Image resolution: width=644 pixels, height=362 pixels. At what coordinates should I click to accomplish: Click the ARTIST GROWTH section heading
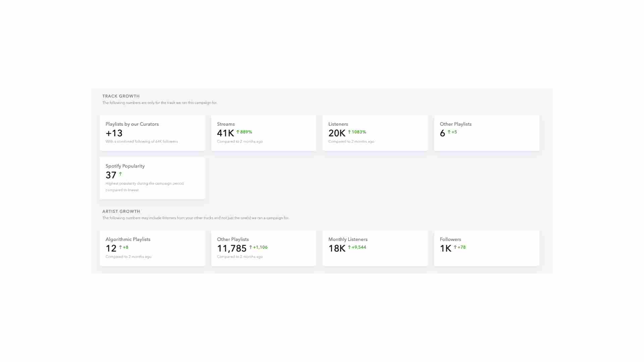121,212
